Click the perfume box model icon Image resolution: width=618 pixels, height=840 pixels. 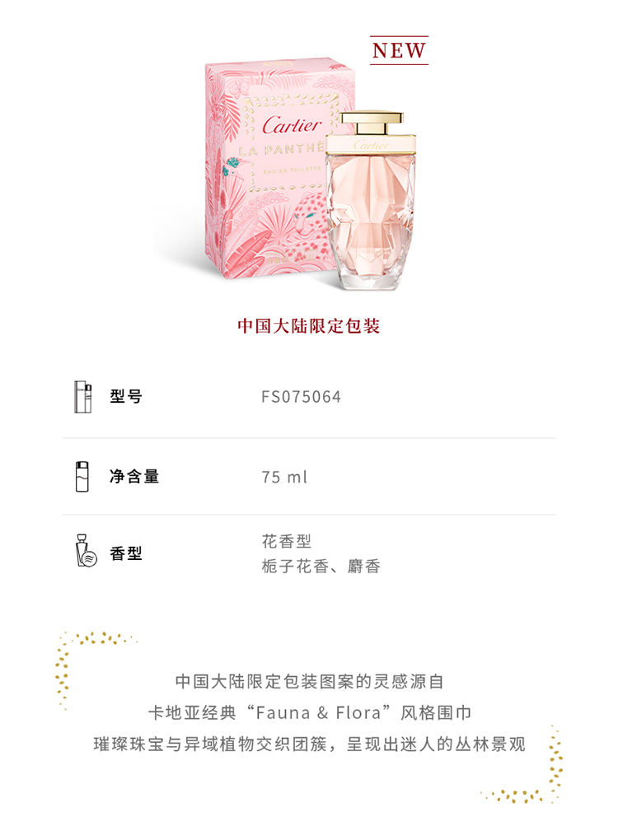tap(82, 397)
